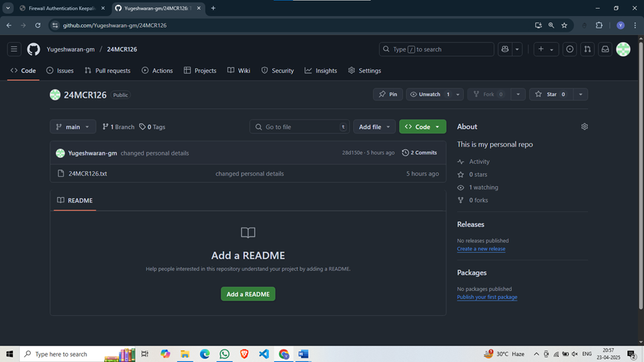The height and width of the screenshot is (362, 644).
Task: Go back with the browser back arrow
Action: click(x=9, y=26)
